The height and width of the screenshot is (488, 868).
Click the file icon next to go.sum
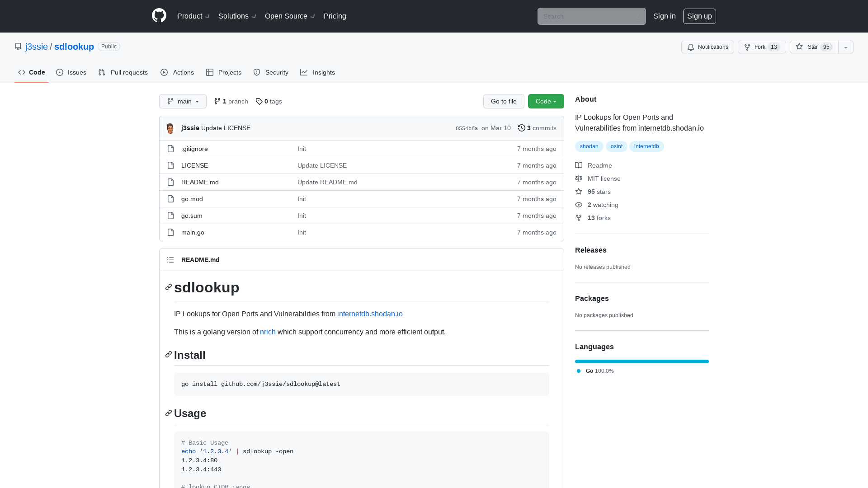(x=170, y=216)
